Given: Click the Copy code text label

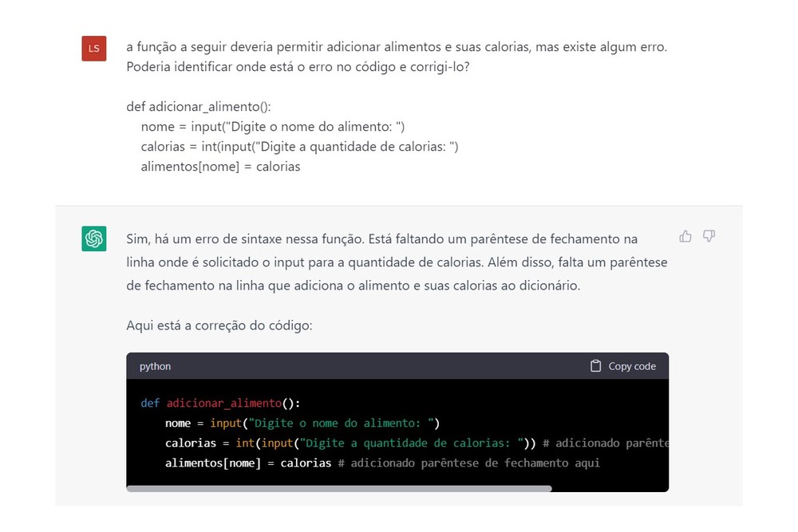Looking at the screenshot, I should click(x=632, y=366).
